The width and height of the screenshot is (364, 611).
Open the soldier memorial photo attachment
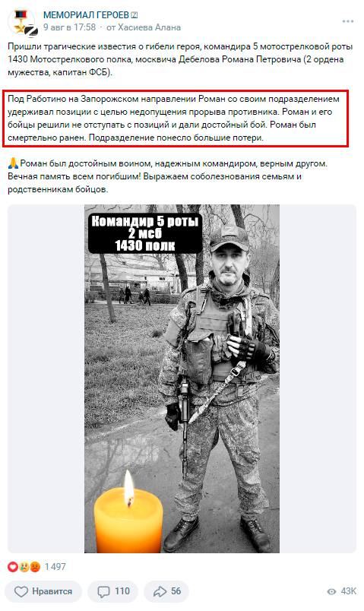tap(182, 378)
